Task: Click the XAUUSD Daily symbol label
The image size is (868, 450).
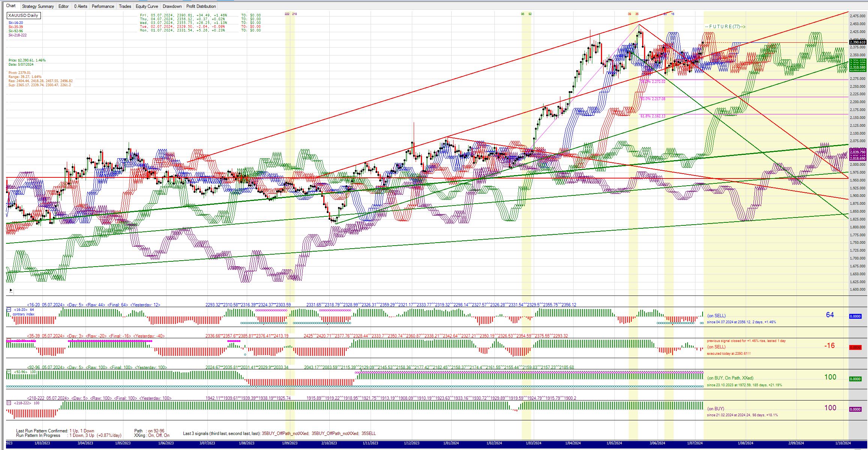Action: 23,15
